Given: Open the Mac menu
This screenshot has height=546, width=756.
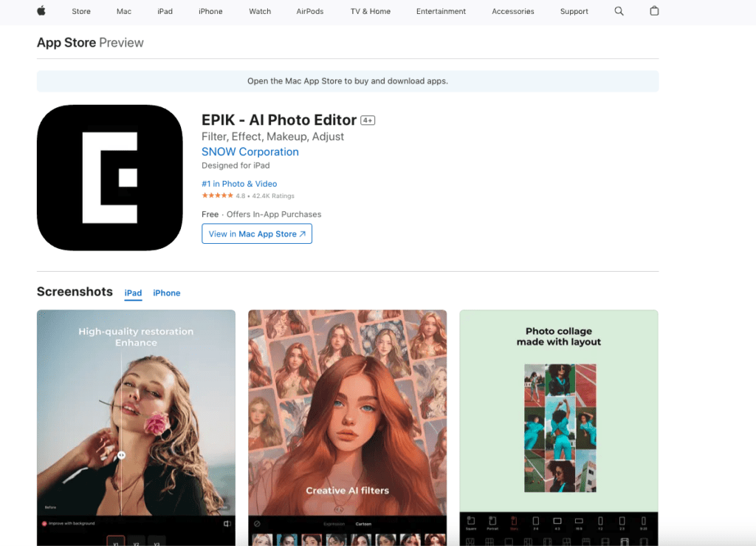Looking at the screenshot, I should pyautogui.click(x=124, y=11).
